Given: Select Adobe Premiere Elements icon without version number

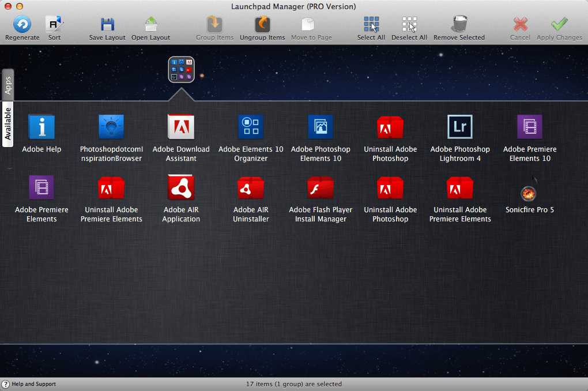Looking at the screenshot, I should click(42, 187).
